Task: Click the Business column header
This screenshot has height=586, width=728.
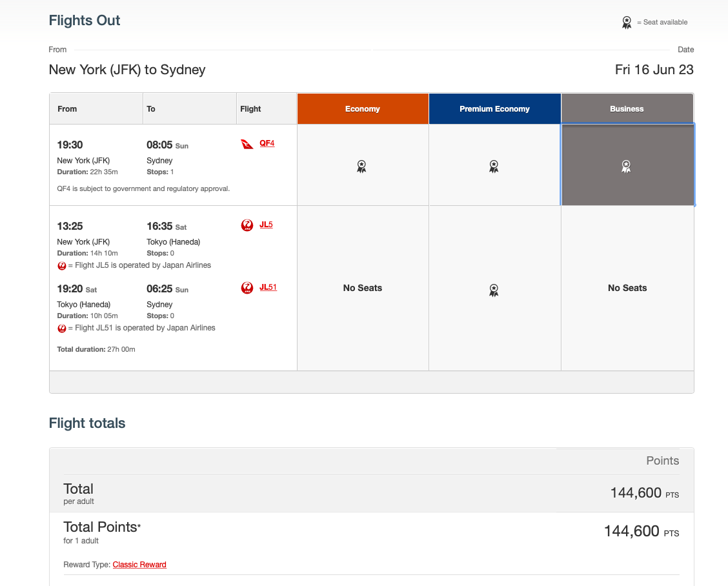Action: pos(626,108)
